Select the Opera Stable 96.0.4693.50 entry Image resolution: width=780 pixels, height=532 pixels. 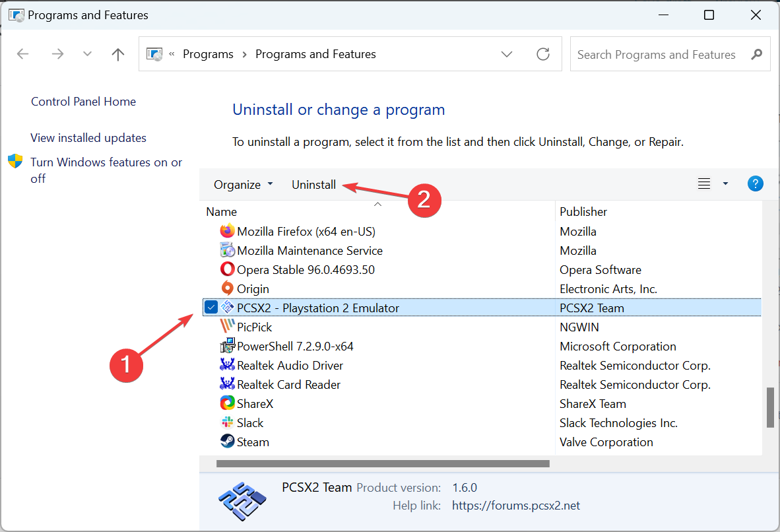306,270
